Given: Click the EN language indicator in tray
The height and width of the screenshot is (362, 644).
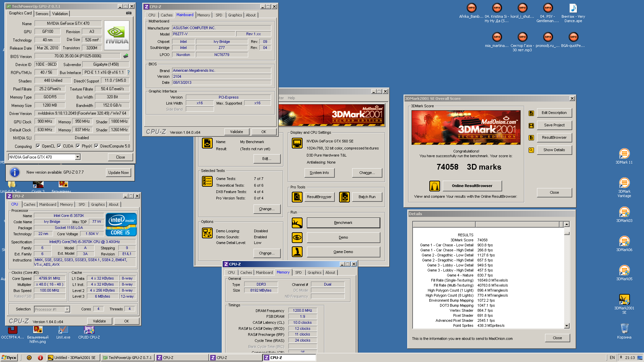Looking at the screenshot, I should (x=612, y=358).
